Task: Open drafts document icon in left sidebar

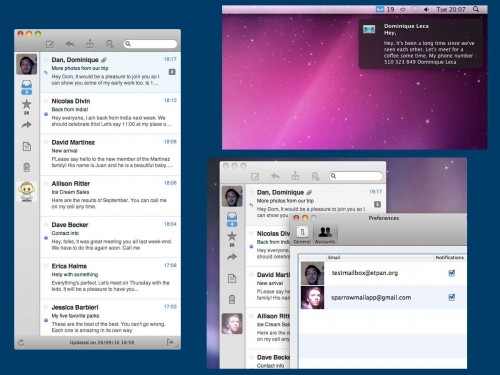Action: [27, 146]
